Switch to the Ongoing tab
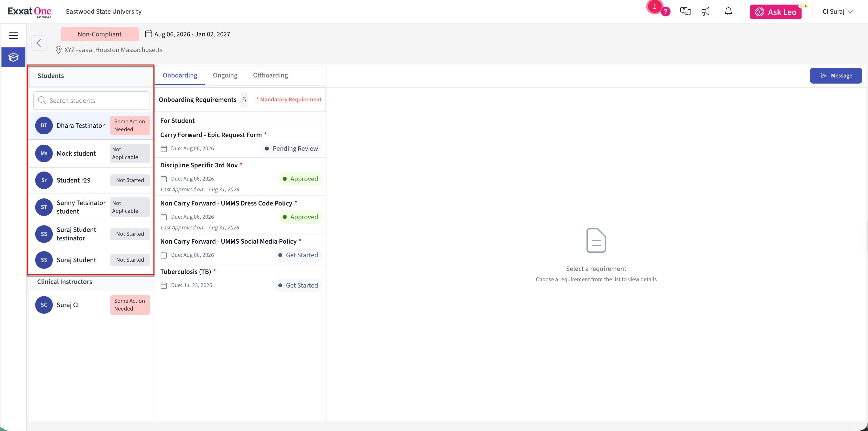Viewport: 868px width, 431px height. click(x=225, y=75)
